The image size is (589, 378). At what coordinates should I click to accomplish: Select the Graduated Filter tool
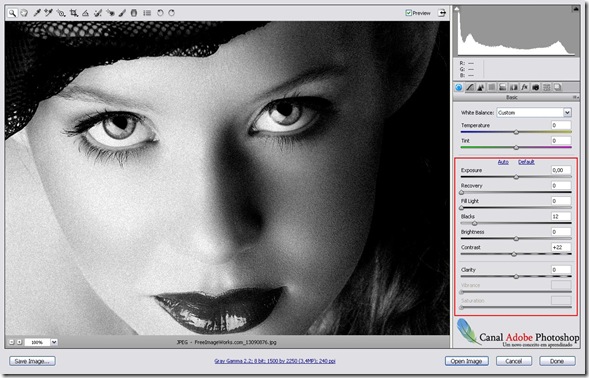click(134, 13)
